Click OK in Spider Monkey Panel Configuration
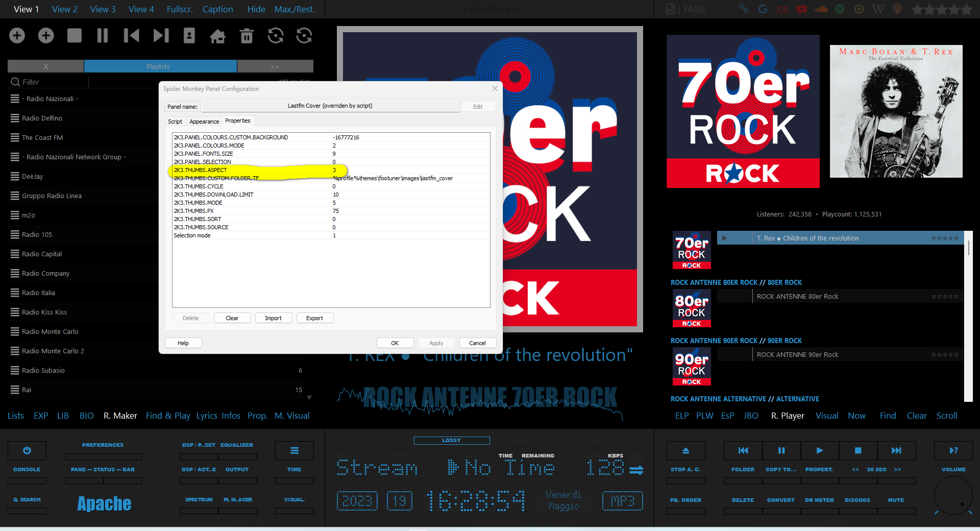This screenshot has height=531, width=980. click(x=395, y=343)
